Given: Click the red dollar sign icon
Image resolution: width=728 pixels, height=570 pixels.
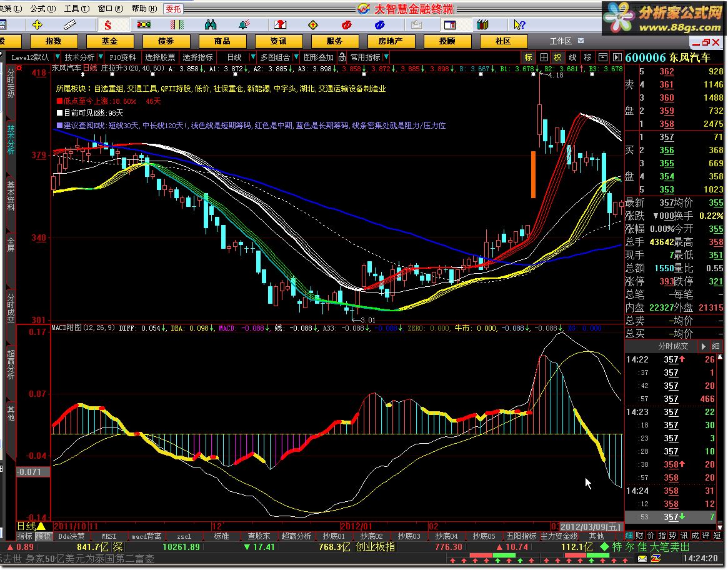Looking at the screenshot, I should pyautogui.click(x=107, y=24).
